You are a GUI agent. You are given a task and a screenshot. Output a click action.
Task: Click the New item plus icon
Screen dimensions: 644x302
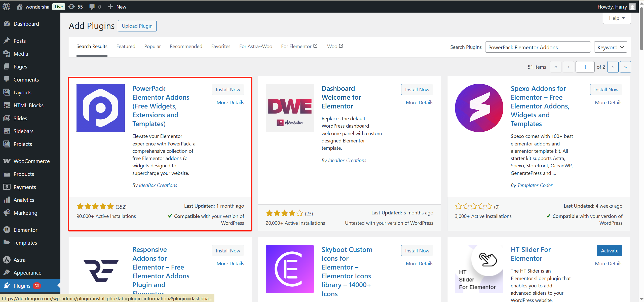110,7
